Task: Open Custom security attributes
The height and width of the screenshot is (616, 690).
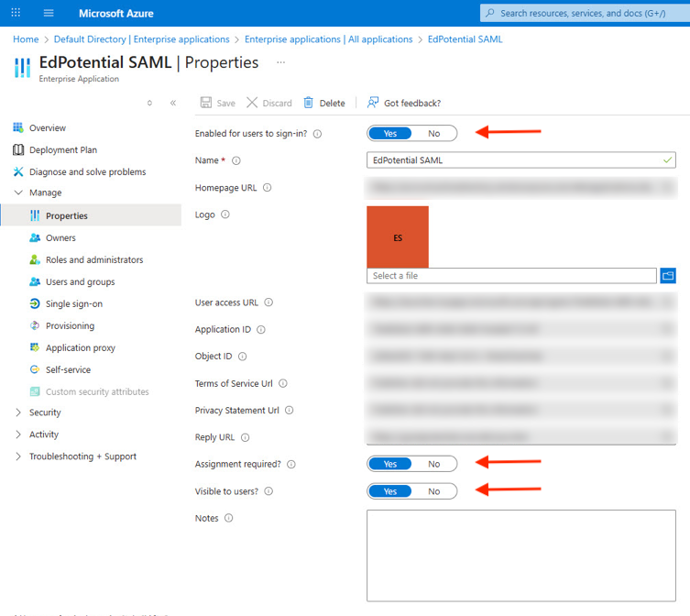Action: click(91, 391)
